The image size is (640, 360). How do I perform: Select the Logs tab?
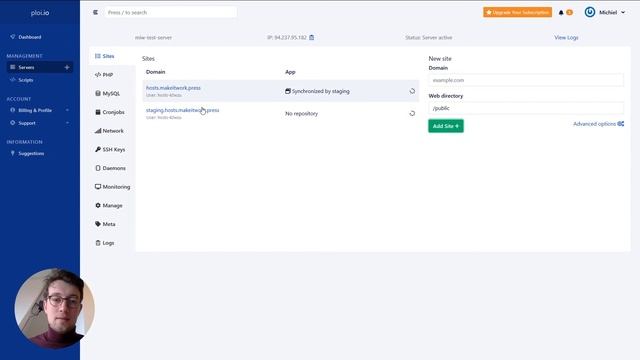[104, 243]
